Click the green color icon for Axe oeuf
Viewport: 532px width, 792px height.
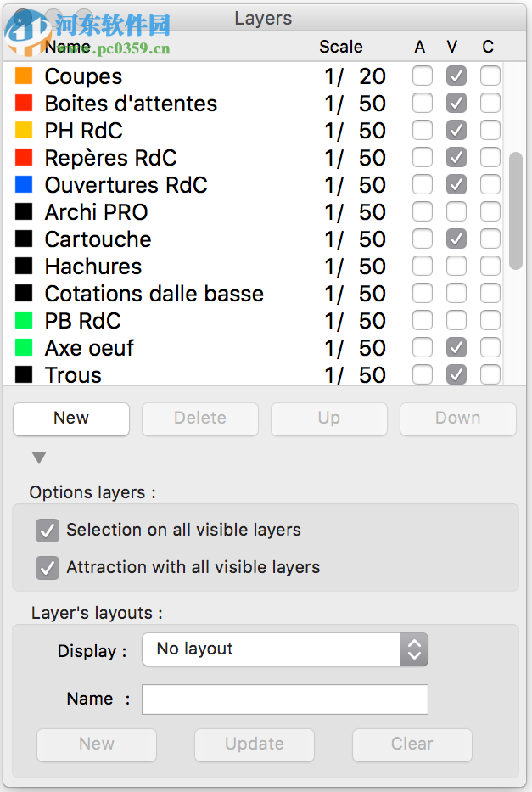[x=24, y=347]
